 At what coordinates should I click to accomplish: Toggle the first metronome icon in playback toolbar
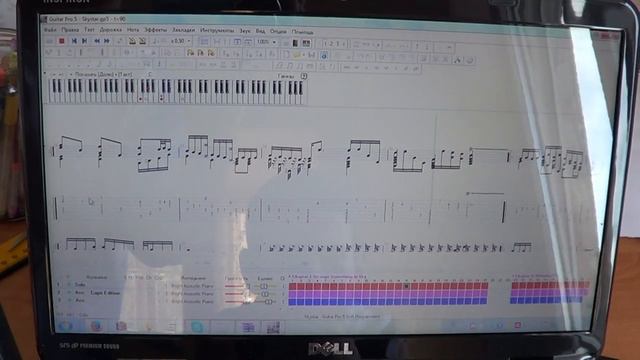click(x=132, y=41)
